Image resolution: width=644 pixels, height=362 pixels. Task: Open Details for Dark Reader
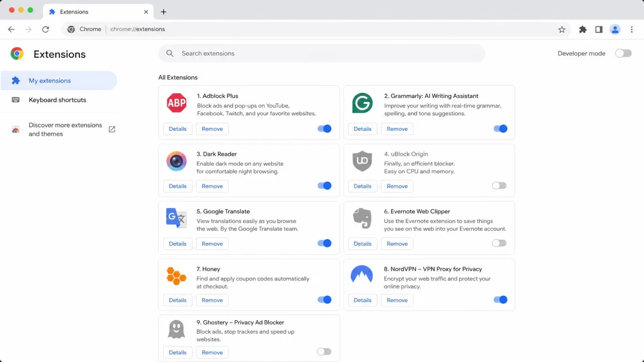coord(178,186)
